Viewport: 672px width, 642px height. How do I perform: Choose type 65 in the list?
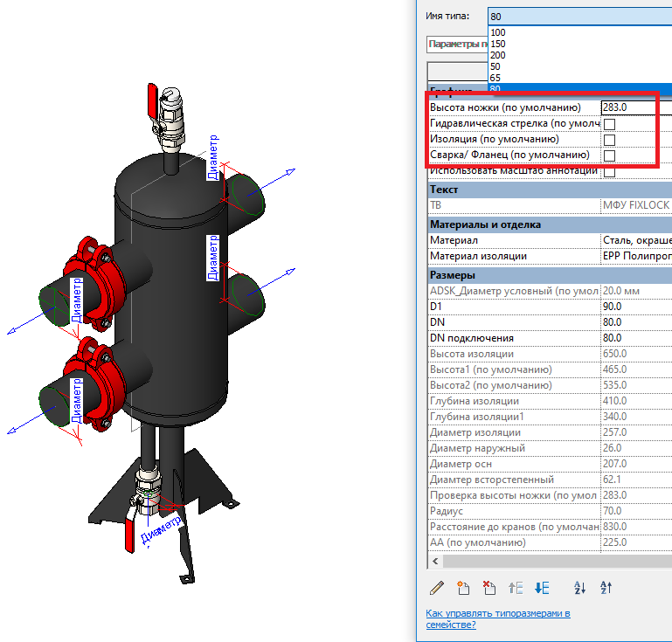click(496, 78)
